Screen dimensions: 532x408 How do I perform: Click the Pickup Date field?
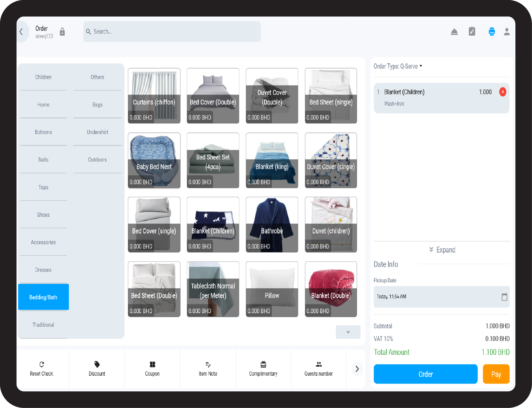click(441, 297)
